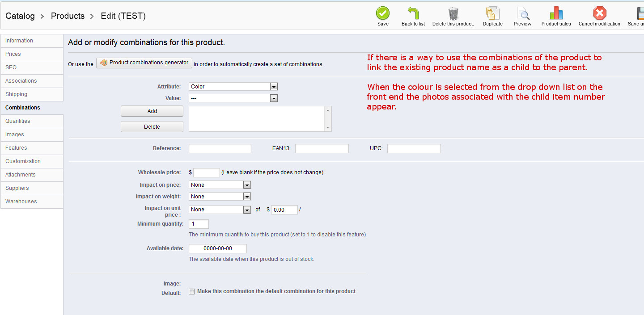Viewport: 644px width, 315px height.
Task: Click the Back to list arrow icon
Action: point(413,13)
